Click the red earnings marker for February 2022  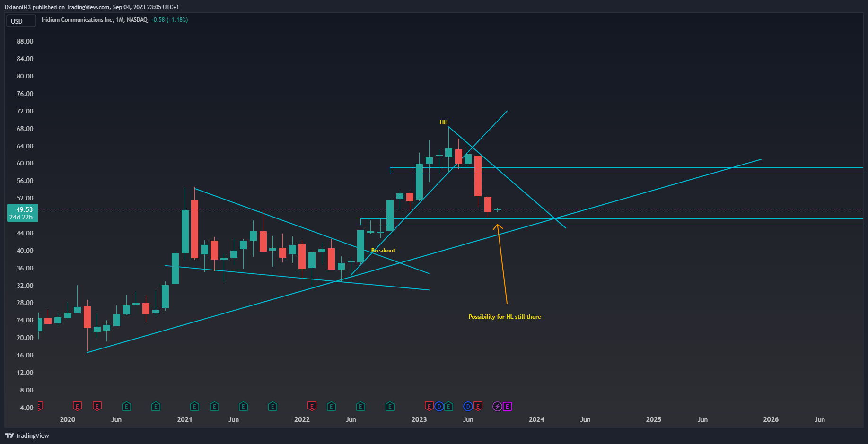[312, 406]
